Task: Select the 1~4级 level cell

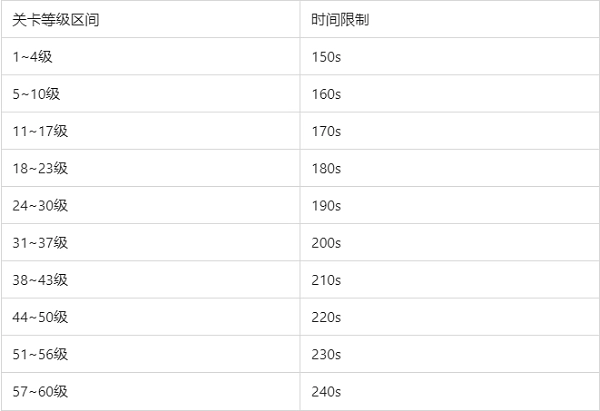Action: click(32, 56)
